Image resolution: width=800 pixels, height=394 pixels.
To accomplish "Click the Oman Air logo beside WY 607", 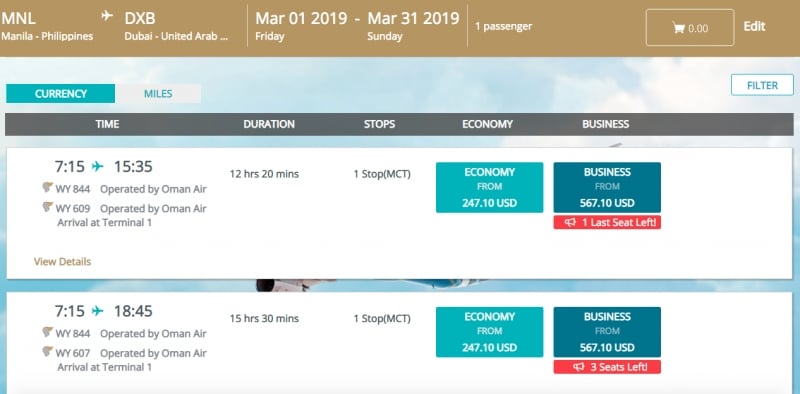I will point(48,352).
